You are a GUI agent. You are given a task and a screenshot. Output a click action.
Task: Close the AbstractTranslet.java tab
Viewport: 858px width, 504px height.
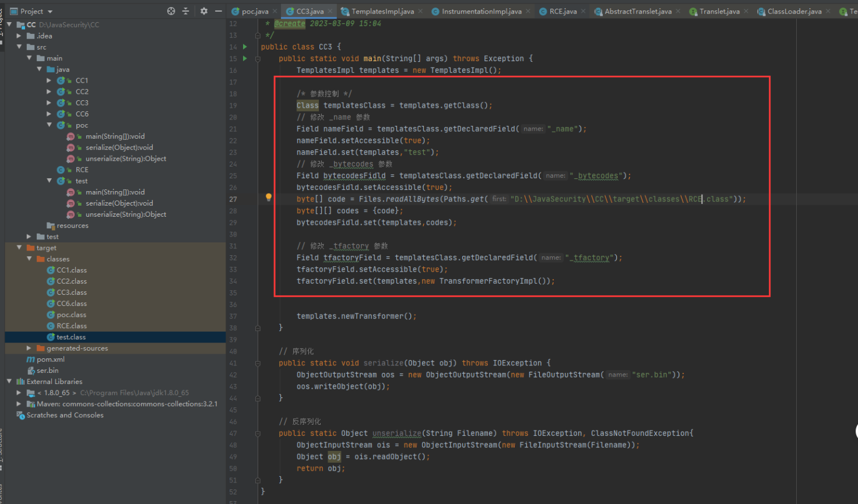pos(678,11)
